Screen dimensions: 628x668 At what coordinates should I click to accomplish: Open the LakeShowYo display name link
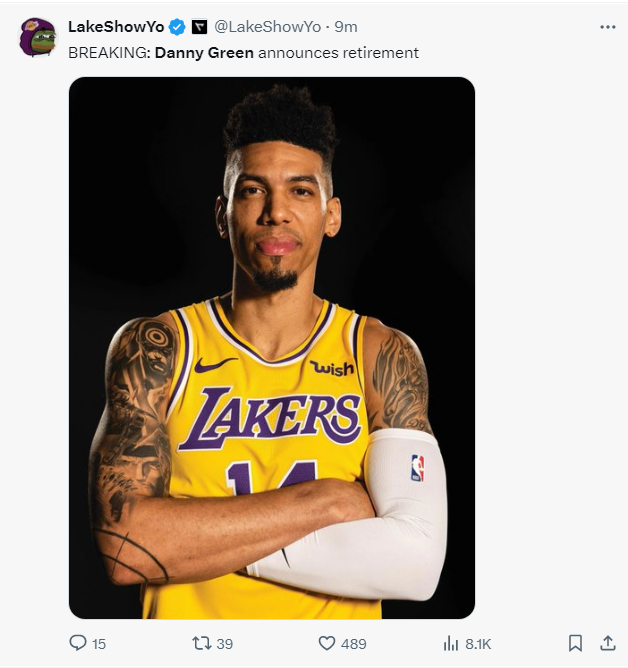click(x=116, y=27)
